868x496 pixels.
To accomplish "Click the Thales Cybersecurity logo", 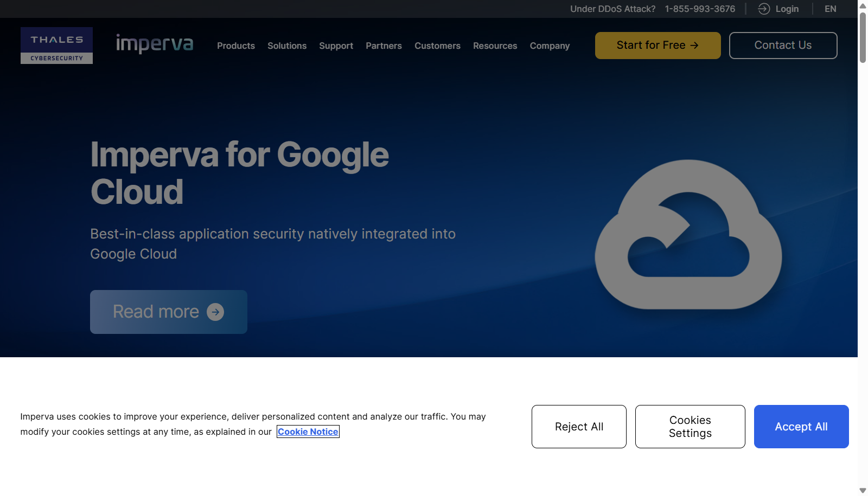I will coord(56,46).
